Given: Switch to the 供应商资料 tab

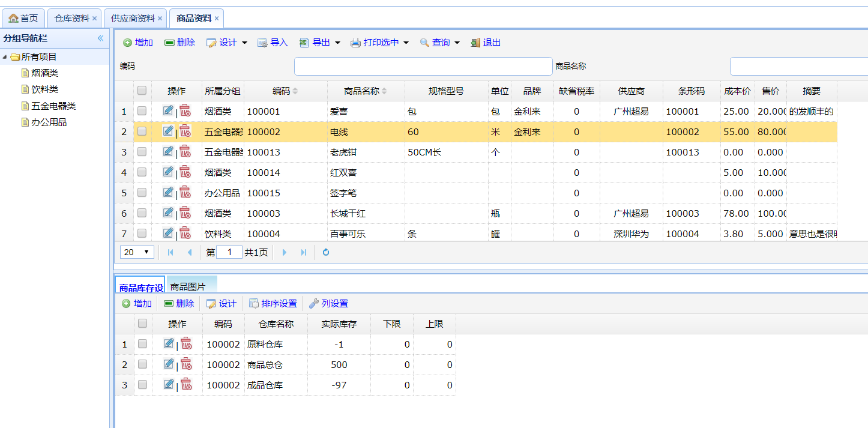Looking at the screenshot, I should click(x=133, y=19).
